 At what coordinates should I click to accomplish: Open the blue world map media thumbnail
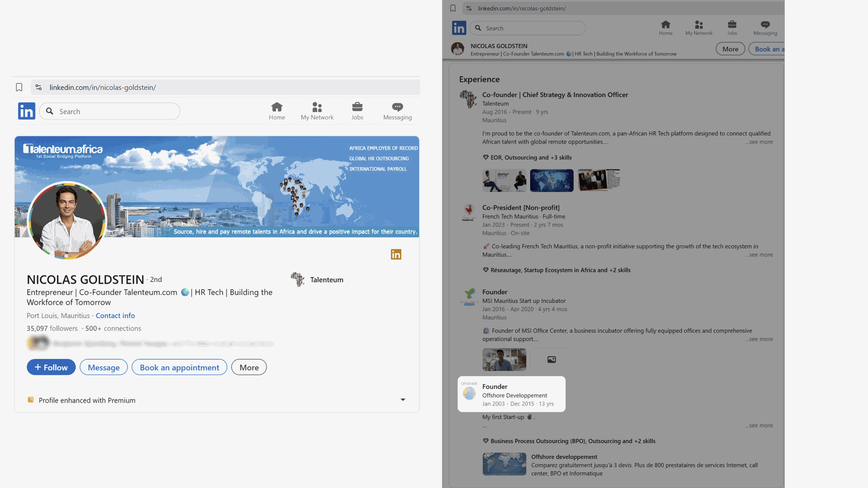(x=552, y=180)
